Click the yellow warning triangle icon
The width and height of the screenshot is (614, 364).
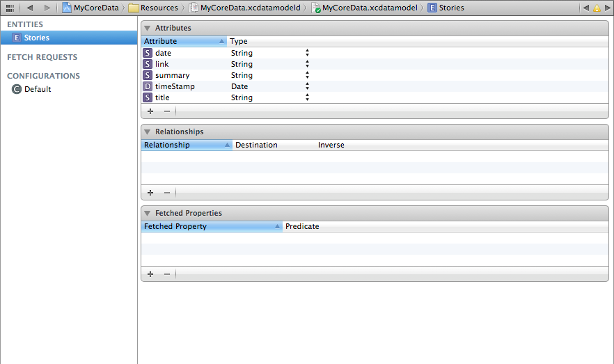[597, 8]
